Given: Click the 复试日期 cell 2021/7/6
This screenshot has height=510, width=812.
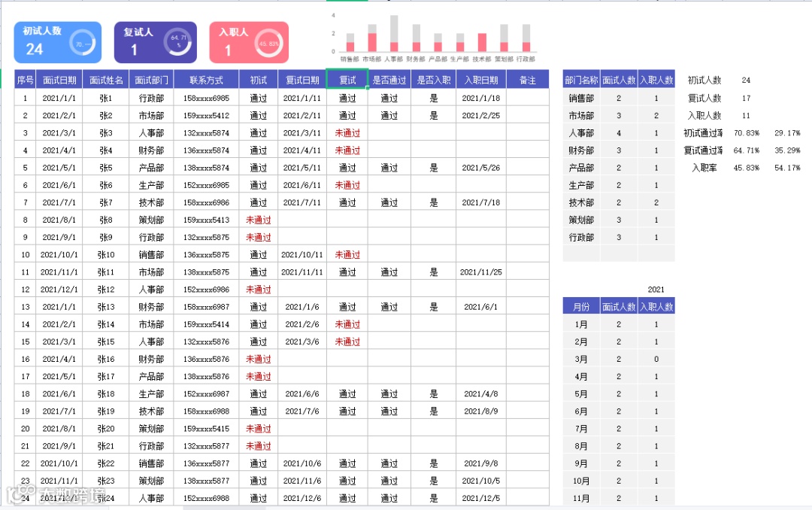Looking at the screenshot, I should click(302, 411).
